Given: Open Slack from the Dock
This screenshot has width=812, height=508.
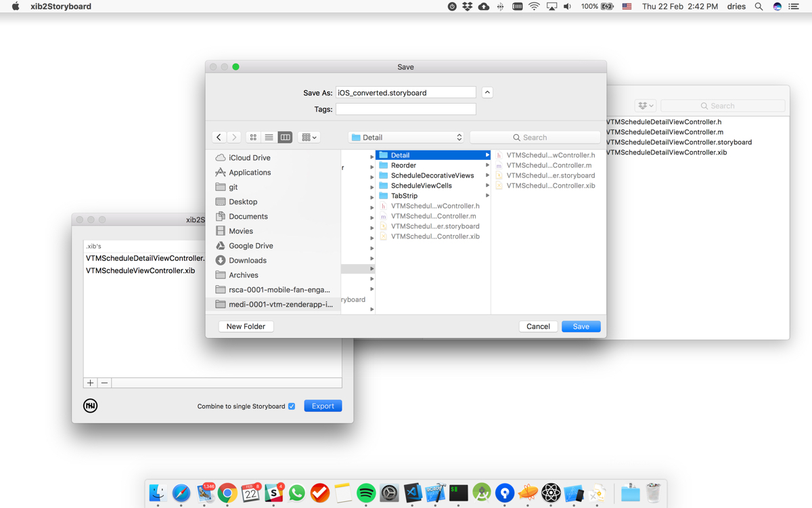Looking at the screenshot, I should click(274, 492).
